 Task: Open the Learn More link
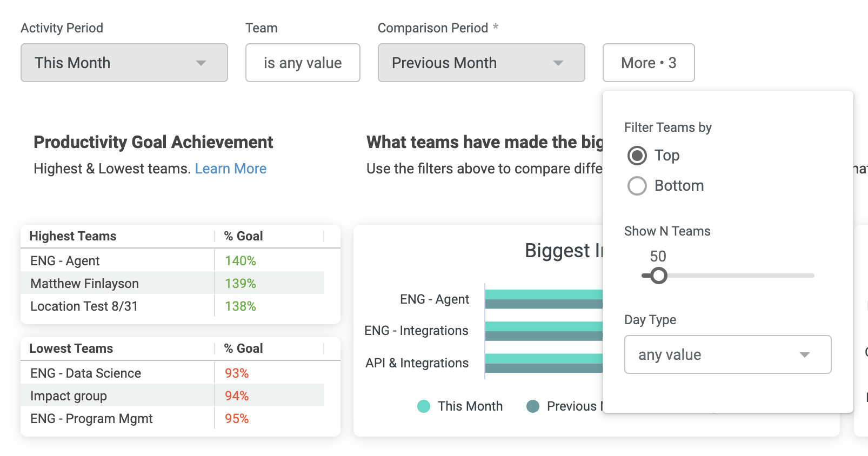click(231, 169)
